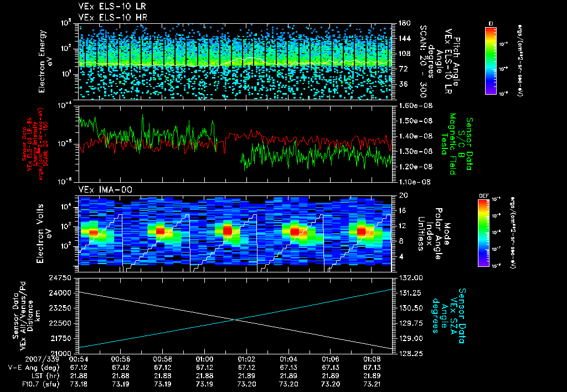Image resolution: width=567 pixels, height=392 pixels.
Task: Click the EI color scale bar
Action: point(491,60)
